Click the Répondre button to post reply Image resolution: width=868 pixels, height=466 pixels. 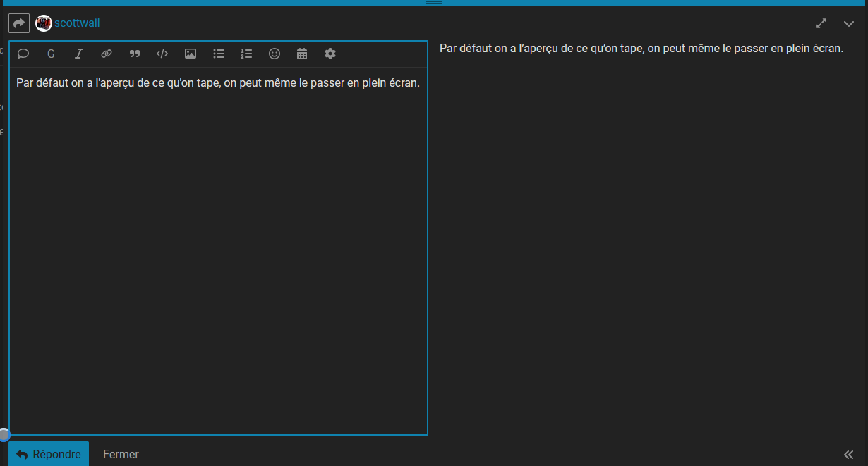point(49,454)
